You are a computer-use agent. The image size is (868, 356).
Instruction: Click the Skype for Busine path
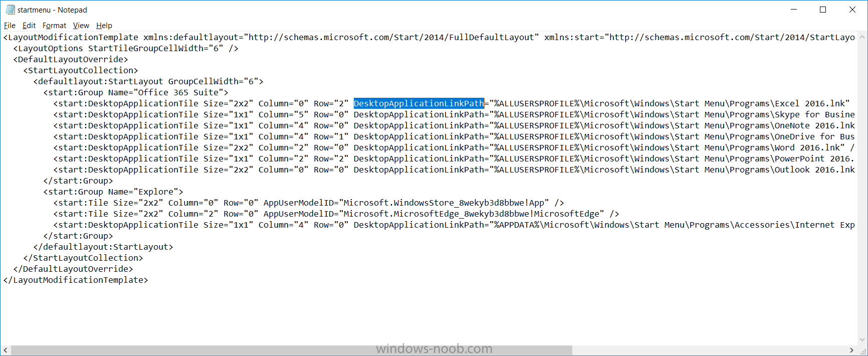675,114
